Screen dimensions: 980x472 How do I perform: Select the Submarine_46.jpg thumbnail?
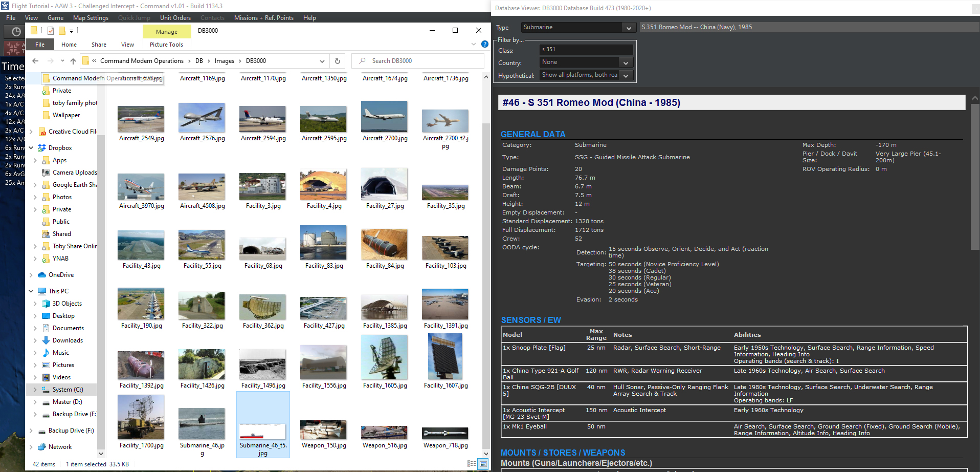tap(202, 423)
